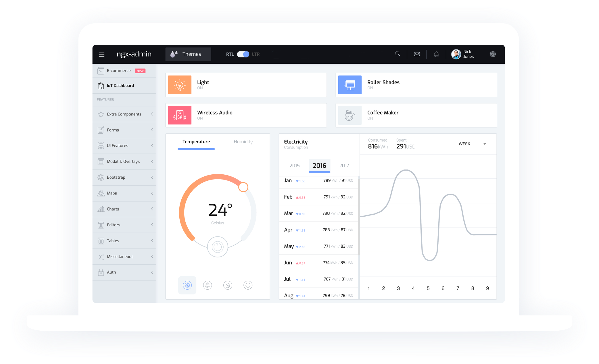Open the mail envelope icon
The width and height of the screenshot is (599, 364).
(417, 54)
